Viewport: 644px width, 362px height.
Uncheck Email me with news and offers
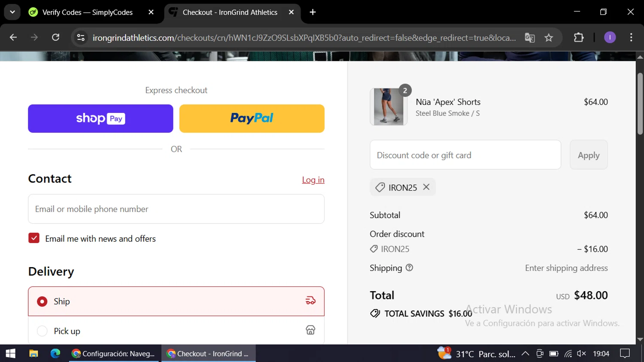tap(34, 238)
